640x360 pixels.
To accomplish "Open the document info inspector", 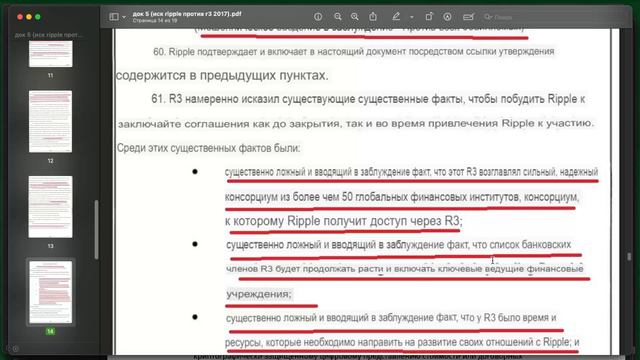I will tap(318, 17).
